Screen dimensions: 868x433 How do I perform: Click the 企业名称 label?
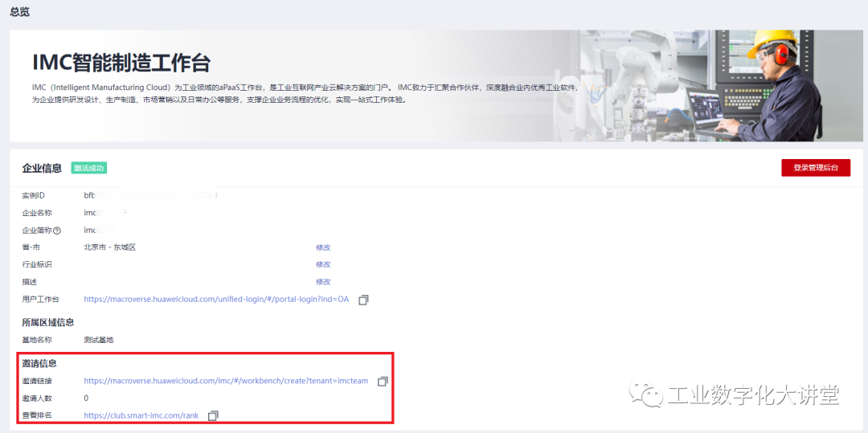coord(36,213)
